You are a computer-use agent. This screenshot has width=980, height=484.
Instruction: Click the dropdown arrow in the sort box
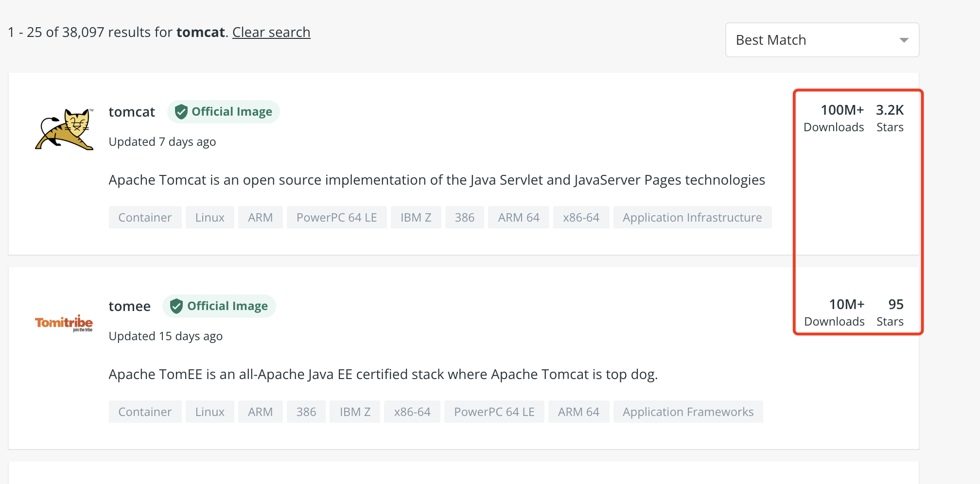click(904, 40)
